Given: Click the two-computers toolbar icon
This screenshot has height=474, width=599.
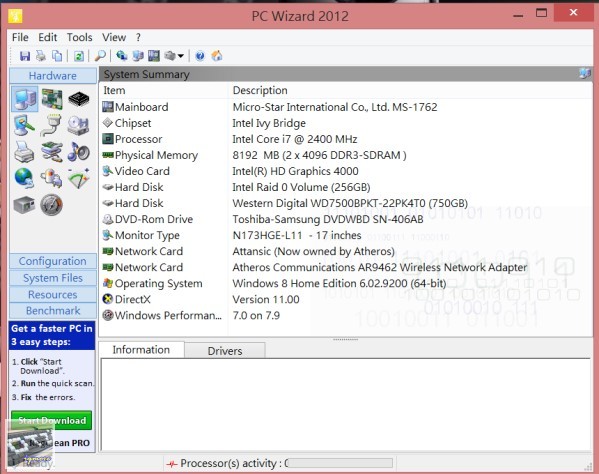Looking at the screenshot, I should click(x=138, y=56).
